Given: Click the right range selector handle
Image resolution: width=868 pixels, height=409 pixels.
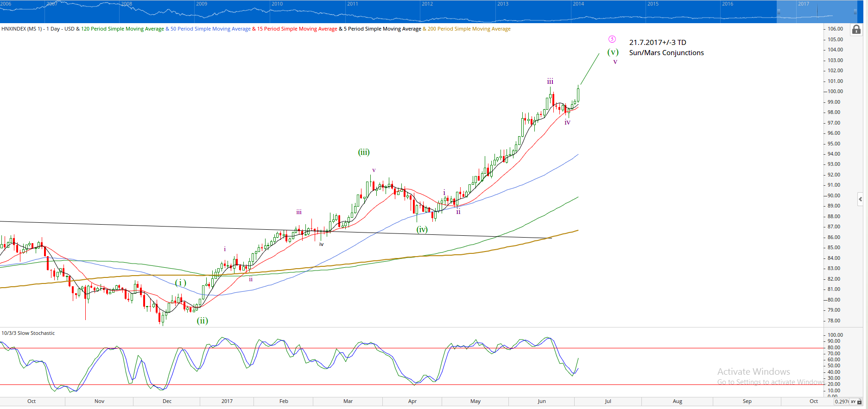Looking at the screenshot, I should pos(855,12).
